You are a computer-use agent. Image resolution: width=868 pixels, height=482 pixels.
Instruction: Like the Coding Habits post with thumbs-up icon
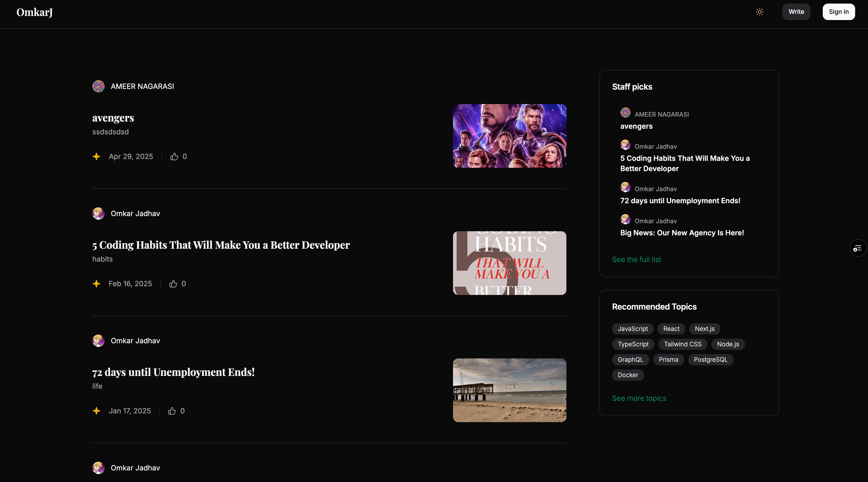click(173, 284)
